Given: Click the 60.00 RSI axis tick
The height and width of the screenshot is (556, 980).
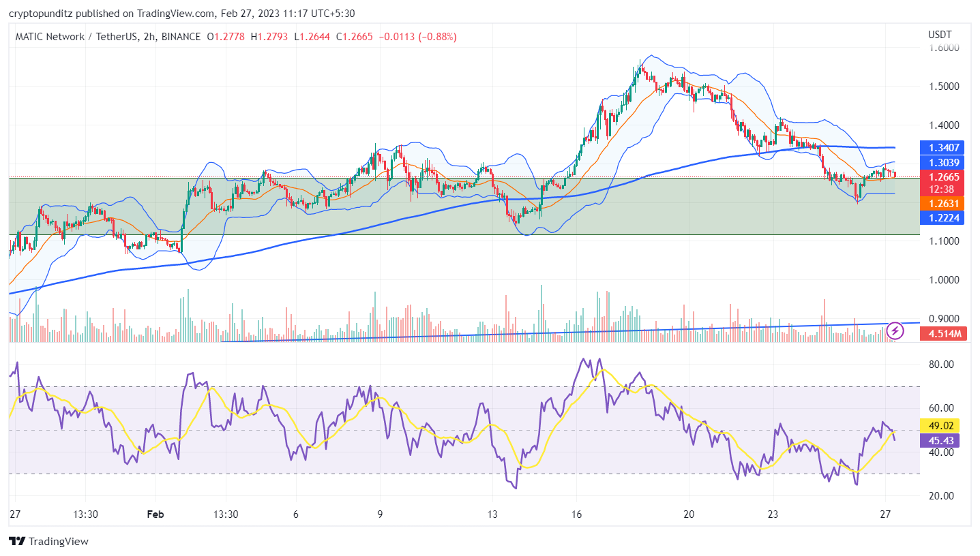Looking at the screenshot, I should tap(940, 408).
